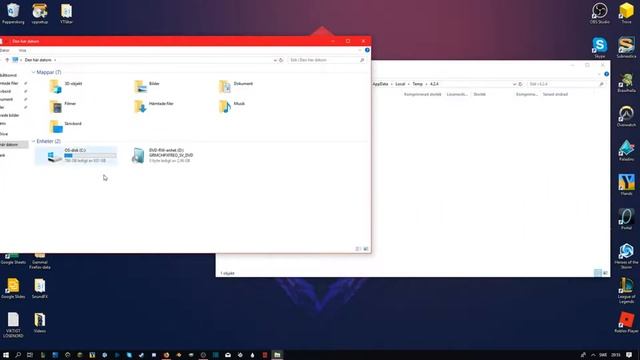The width and height of the screenshot is (640, 360).
Task: Open the Dokument folder
Action: click(236, 86)
